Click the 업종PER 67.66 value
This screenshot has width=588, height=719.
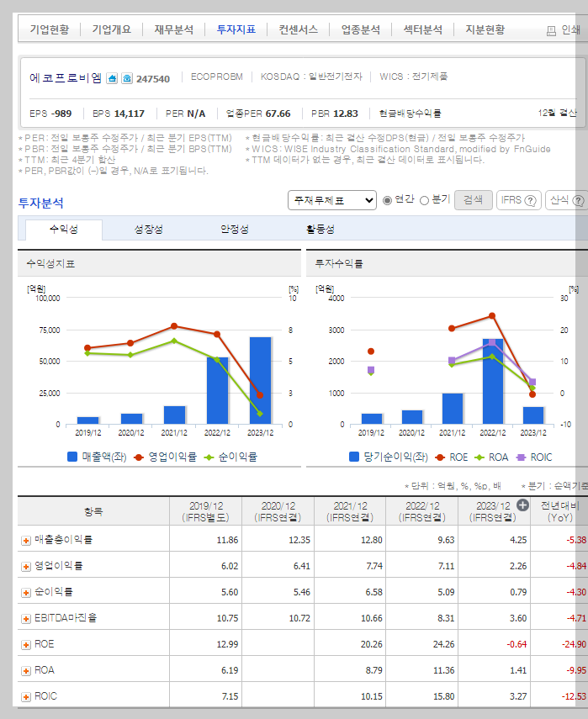pyautogui.click(x=278, y=114)
